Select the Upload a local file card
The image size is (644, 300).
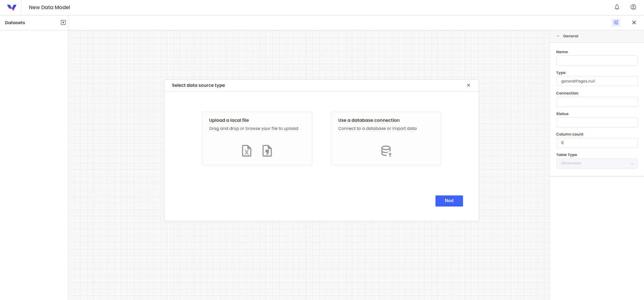tap(257, 138)
